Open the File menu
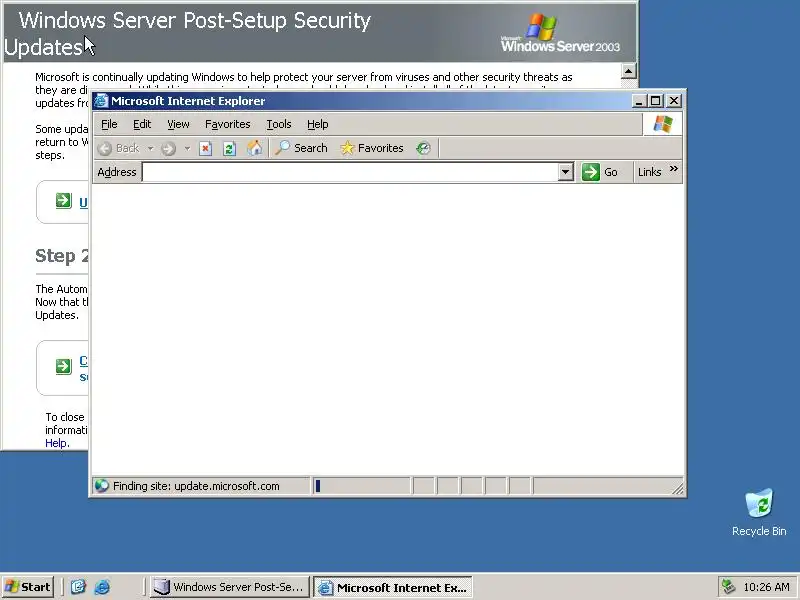The height and width of the screenshot is (600, 800). click(109, 124)
